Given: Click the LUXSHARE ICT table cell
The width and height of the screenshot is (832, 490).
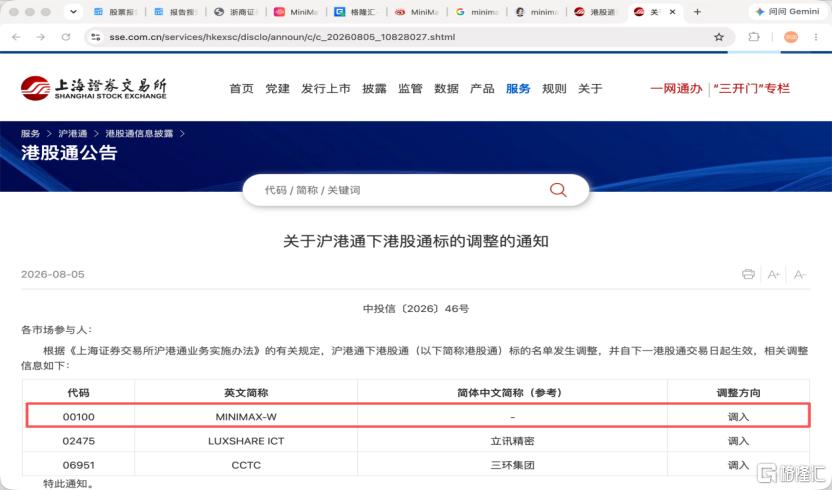Looking at the screenshot, I should [246, 441].
